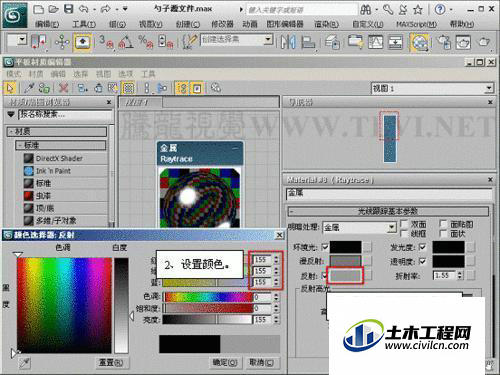Select the pointer tool in material editor toolbar

pyautogui.click(x=10, y=88)
